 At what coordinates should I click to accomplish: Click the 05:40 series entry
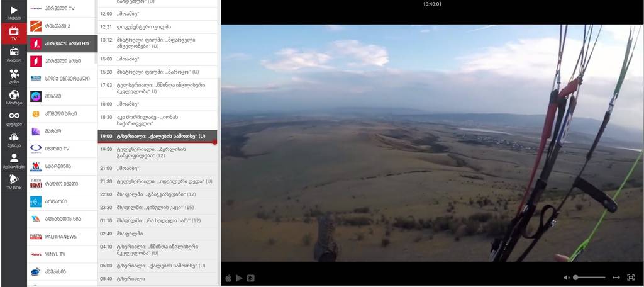(x=158, y=279)
